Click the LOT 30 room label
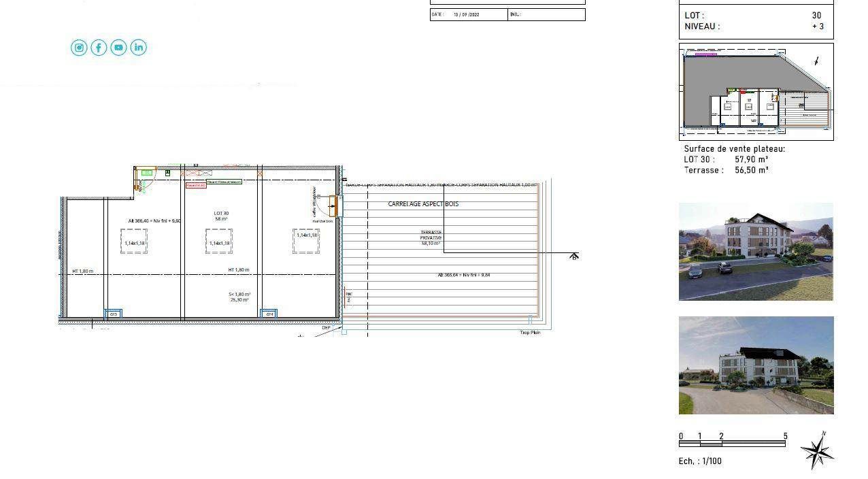 pos(221,216)
